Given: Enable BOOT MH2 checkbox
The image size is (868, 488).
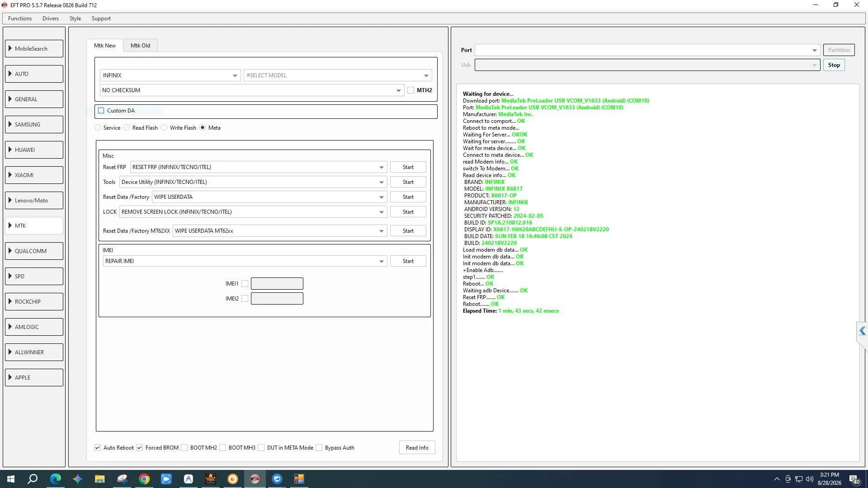Looking at the screenshot, I should (x=184, y=448).
